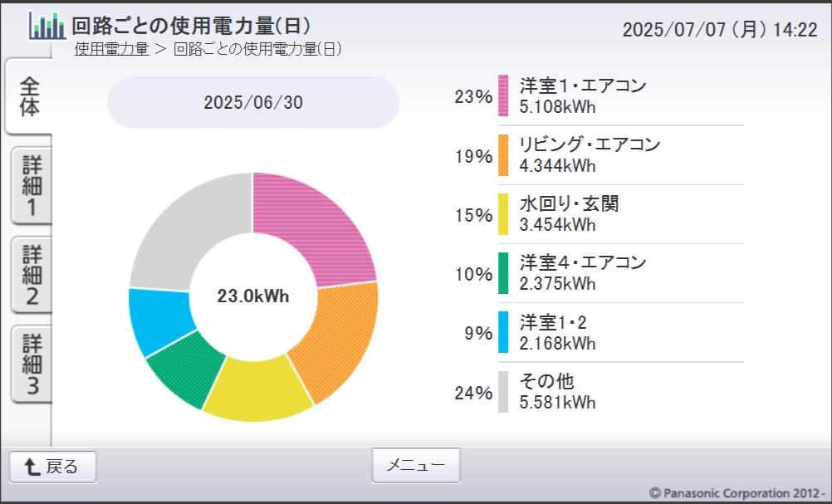Click the yellow swatch for 水回り・玄関
Image resolution: width=832 pixels, height=504 pixels.
pos(503,213)
